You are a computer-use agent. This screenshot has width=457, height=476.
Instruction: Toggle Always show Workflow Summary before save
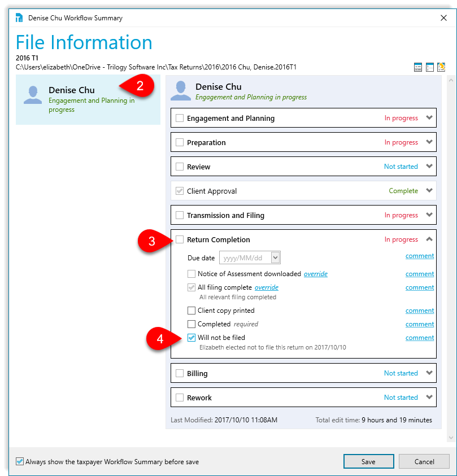point(20,461)
